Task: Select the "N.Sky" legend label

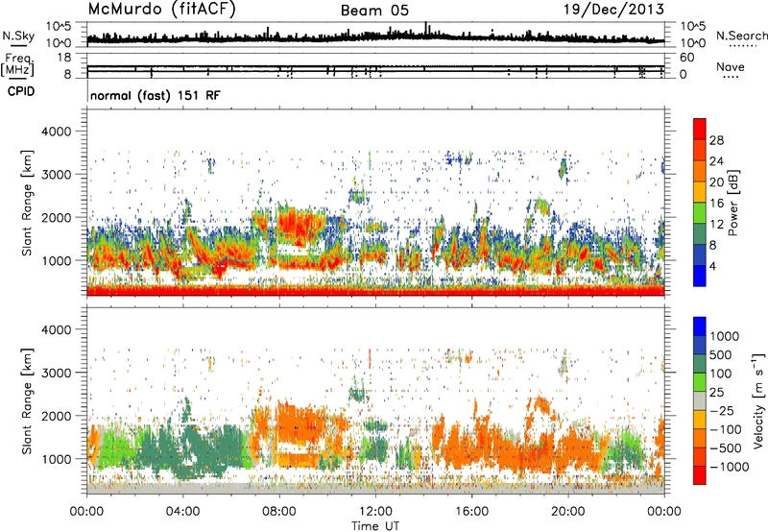Action: coord(18,36)
